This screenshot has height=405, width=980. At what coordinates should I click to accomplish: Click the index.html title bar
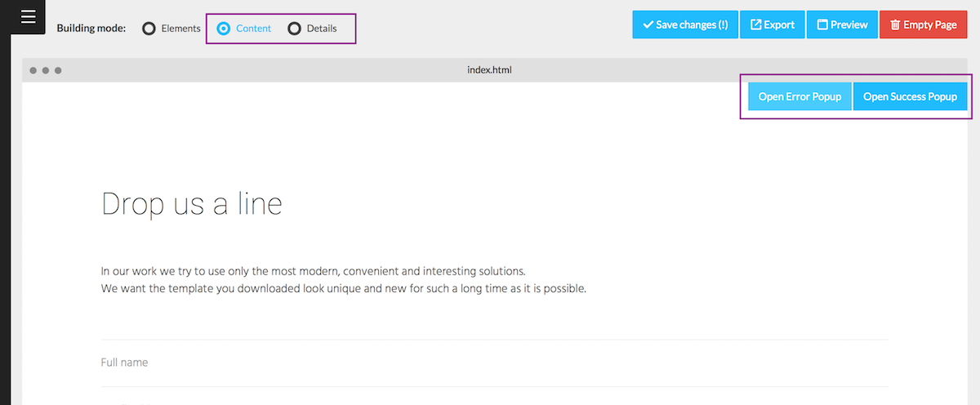tap(489, 70)
